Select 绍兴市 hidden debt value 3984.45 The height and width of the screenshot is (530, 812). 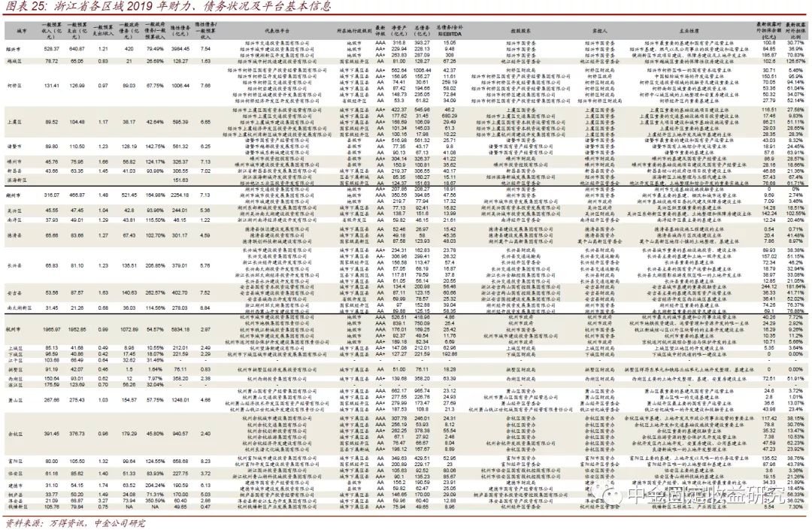click(180, 49)
